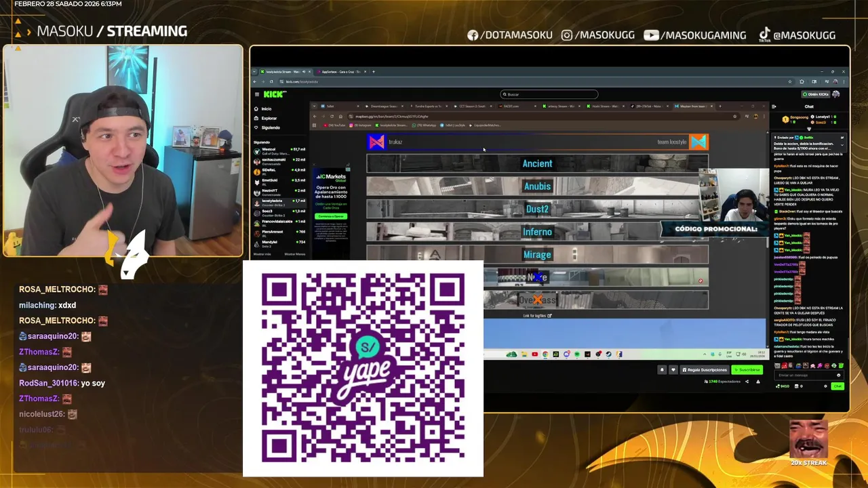868x488 pixels.
Task: Switch to the Tundra Esports inner tab
Action: [x=427, y=106]
